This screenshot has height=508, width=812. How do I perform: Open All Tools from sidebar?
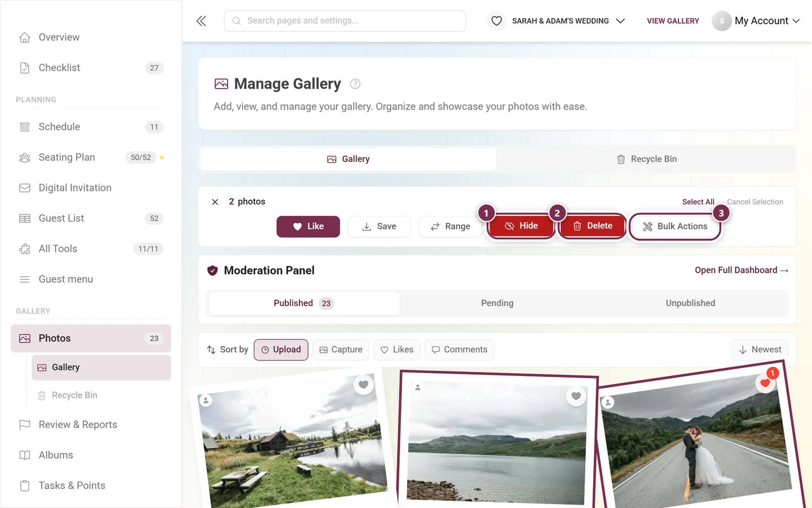(x=91, y=249)
